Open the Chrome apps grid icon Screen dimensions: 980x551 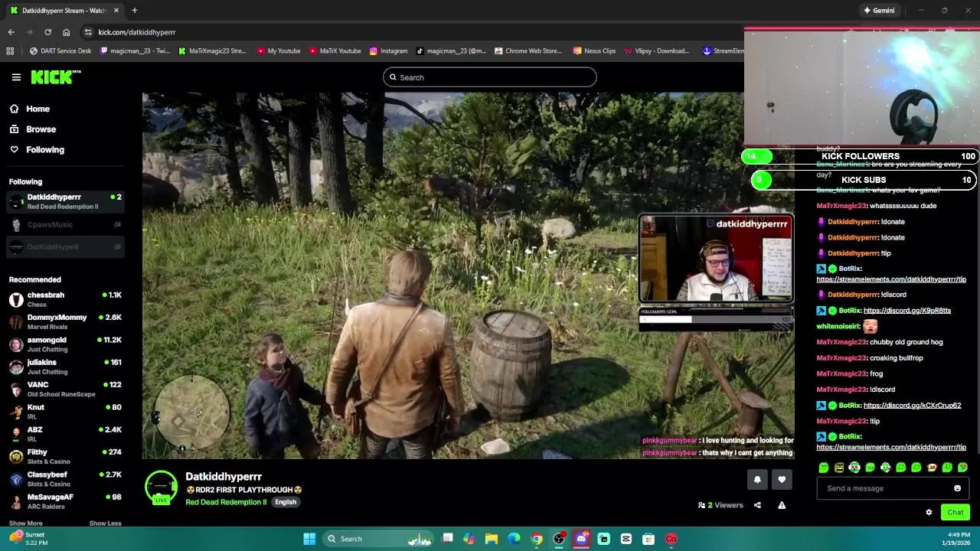[10, 51]
